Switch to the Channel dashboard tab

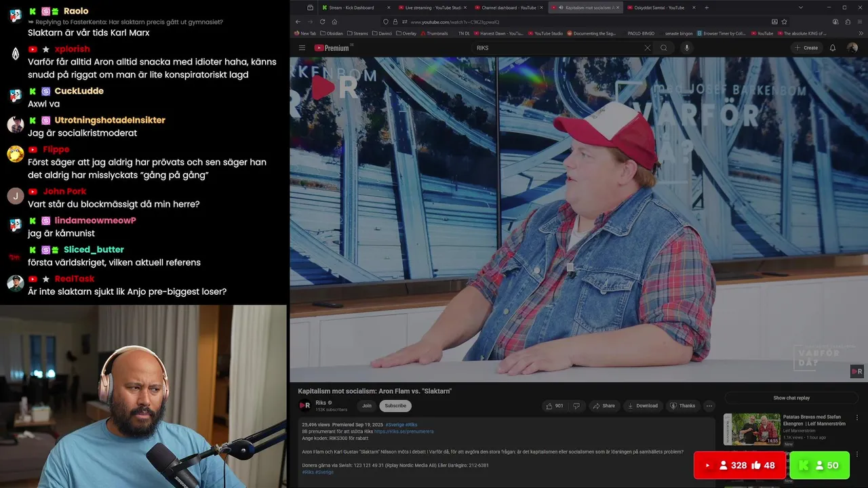507,7
